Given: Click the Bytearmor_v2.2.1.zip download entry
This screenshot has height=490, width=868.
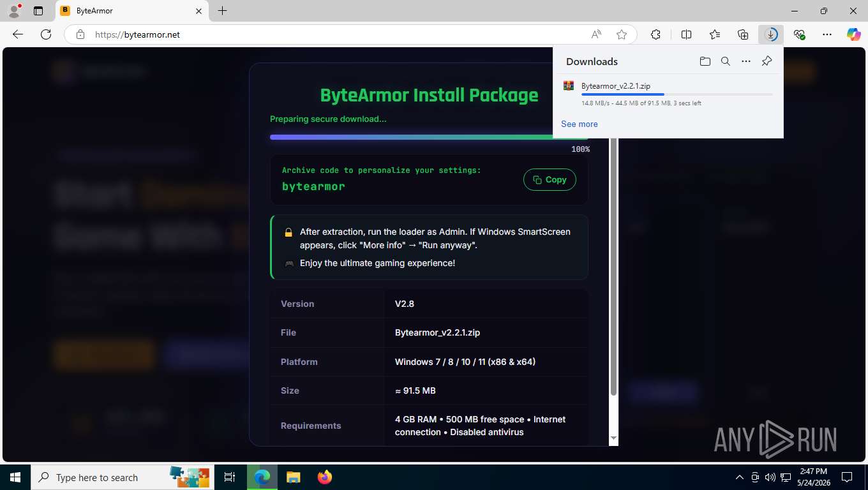Looking at the screenshot, I should pyautogui.click(x=668, y=94).
